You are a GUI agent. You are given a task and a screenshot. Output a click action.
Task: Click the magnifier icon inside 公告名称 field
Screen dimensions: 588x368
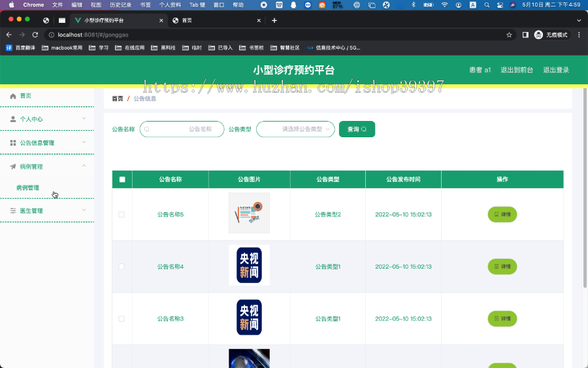(x=147, y=129)
